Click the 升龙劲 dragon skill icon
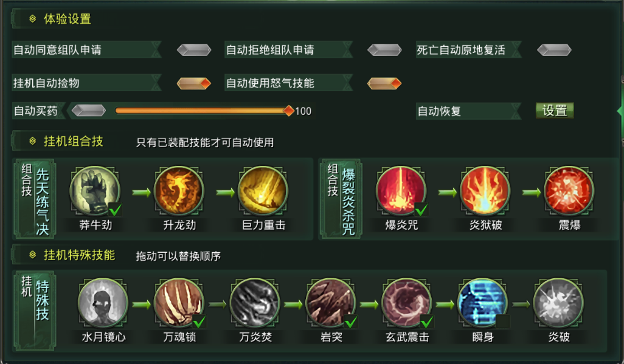The height and width of the screenshot is (364, 624). click(x=179, y=192)
